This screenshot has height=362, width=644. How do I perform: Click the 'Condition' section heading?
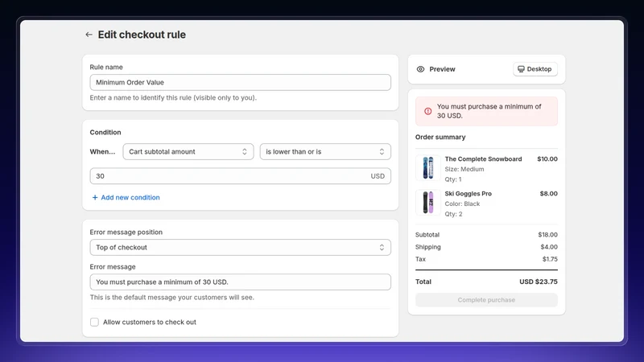[x=105, y=132]
